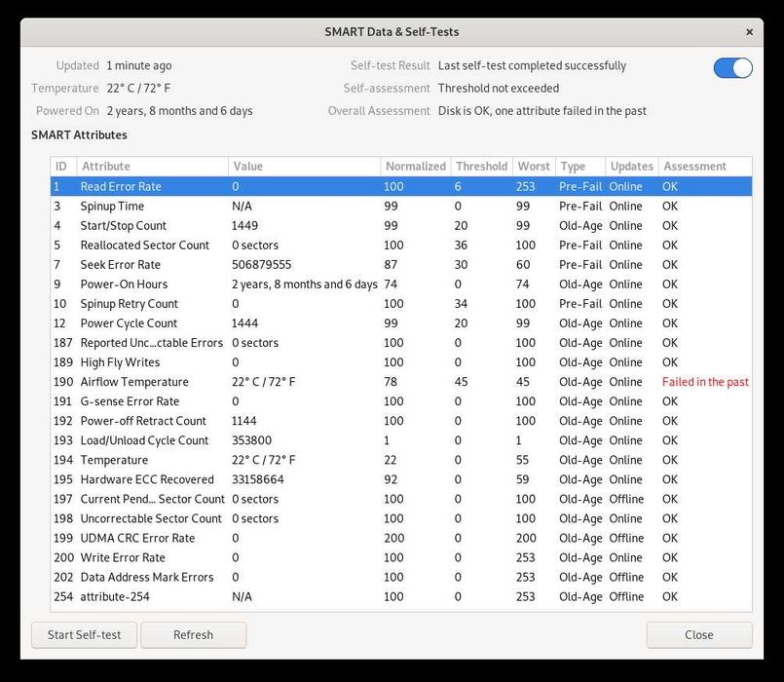Sort by the Value column header
Image resolution: width=784 pixels, height=682 pixels.
[305, 167]
